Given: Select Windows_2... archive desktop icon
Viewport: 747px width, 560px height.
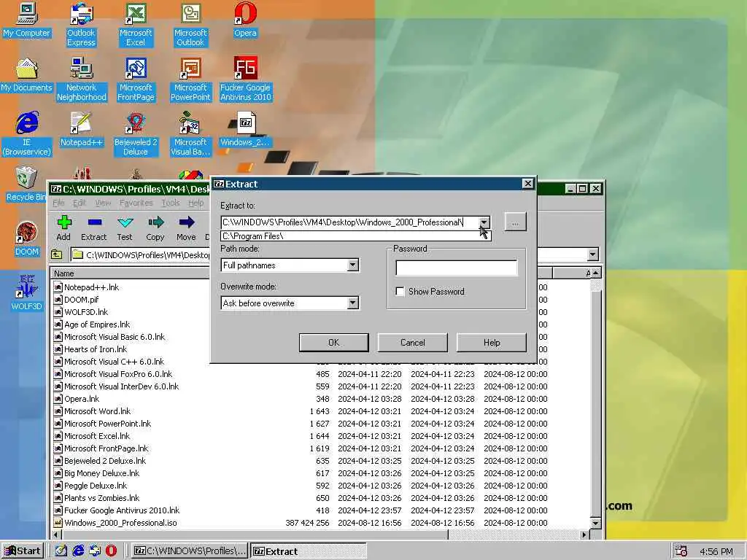Looking at the screenshot, I should (245, 130).
